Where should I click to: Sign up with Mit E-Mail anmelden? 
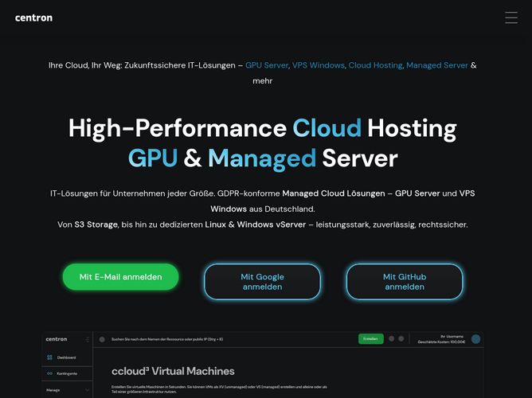pyautogui.click(x=120, y=277)
